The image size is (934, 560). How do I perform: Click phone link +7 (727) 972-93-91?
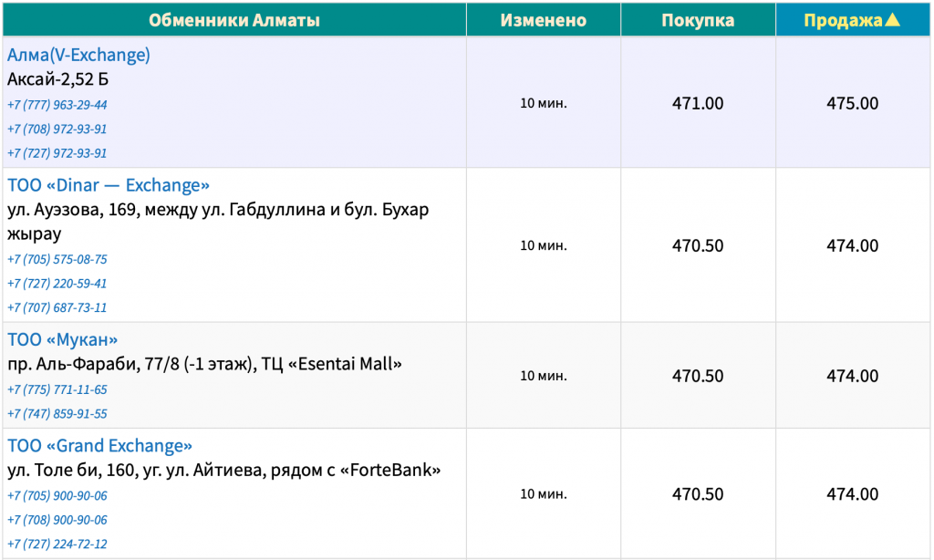57,153
